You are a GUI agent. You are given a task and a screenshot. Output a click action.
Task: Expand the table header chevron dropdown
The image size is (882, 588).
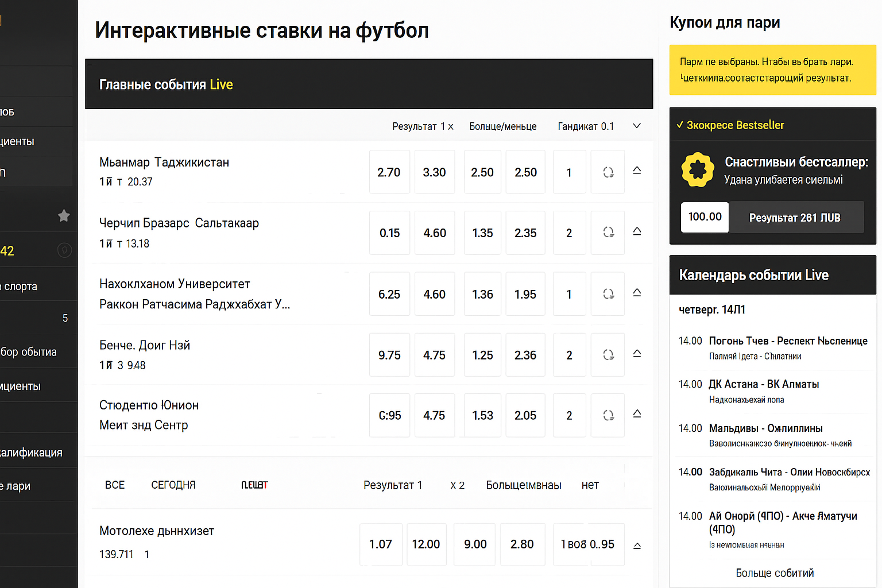(x=637, y=126)
